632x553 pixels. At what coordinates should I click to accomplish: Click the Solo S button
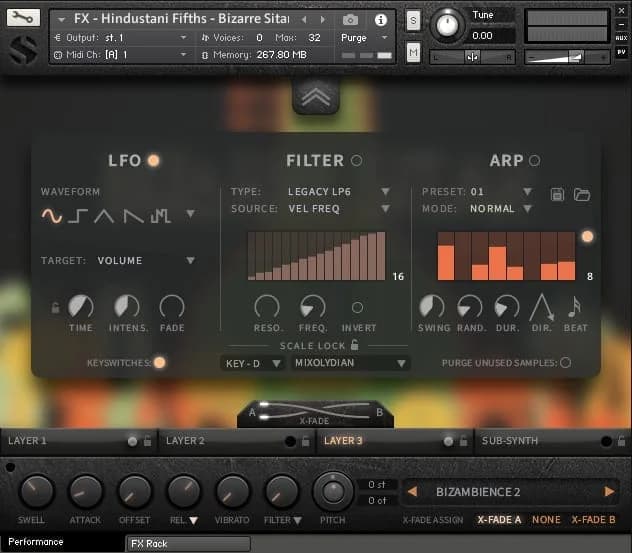pyautogui.click(x=414, y=20)
